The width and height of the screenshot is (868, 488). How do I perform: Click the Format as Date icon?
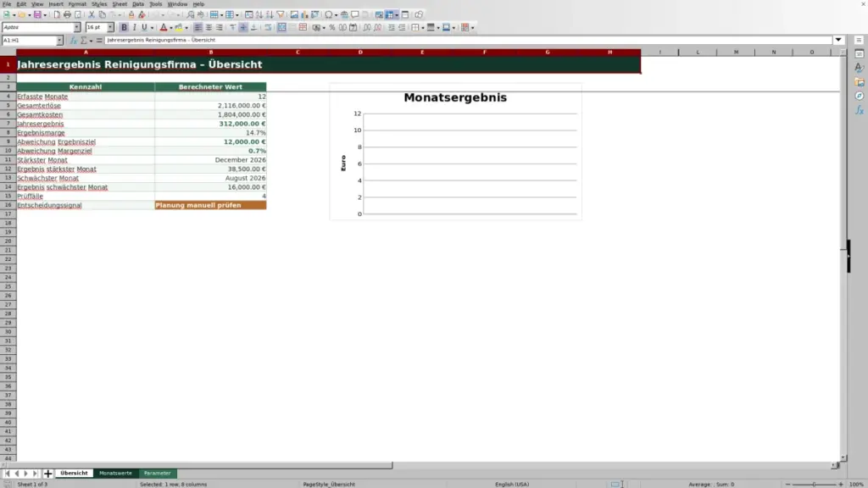[x=353, y=27]
